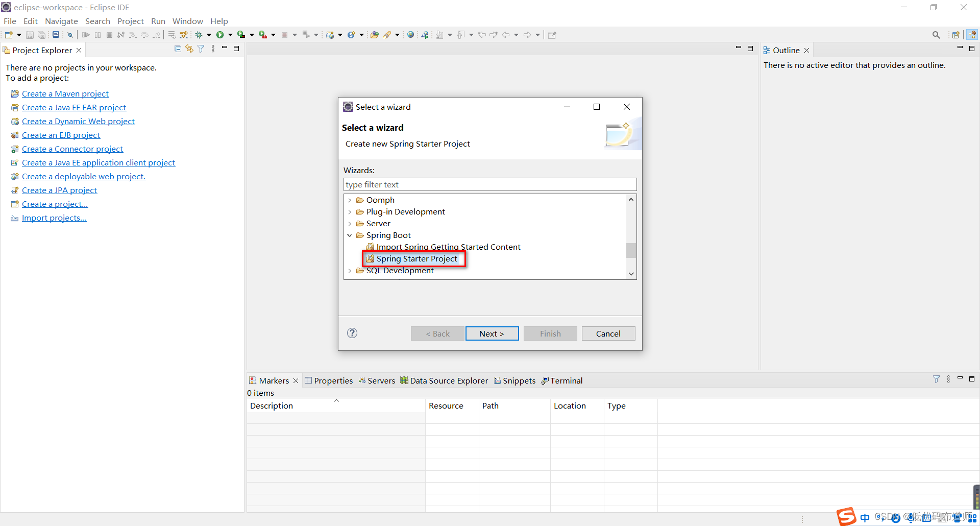This screenshot has height=526, width=980.
Task: Click the Cancel button in wizard
Action: (x=608, y=333)
